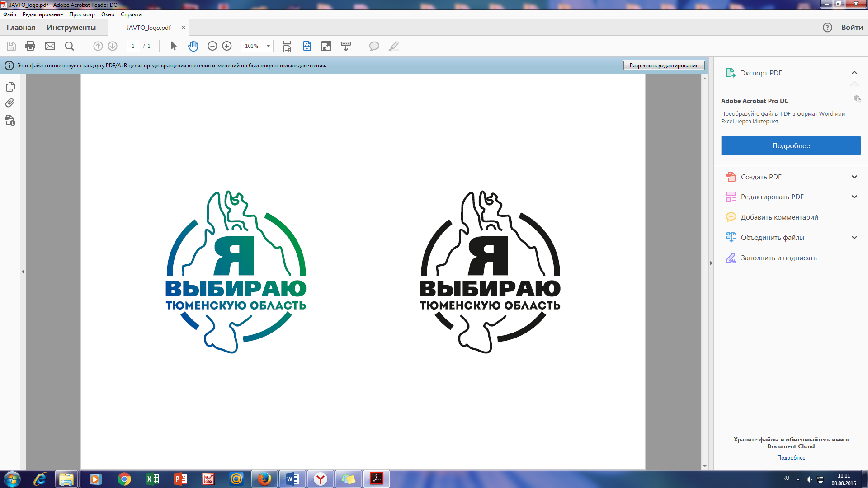Click the Send by email envelope icon
Viewport: 868px width, 488px height.
click(50, 46)
